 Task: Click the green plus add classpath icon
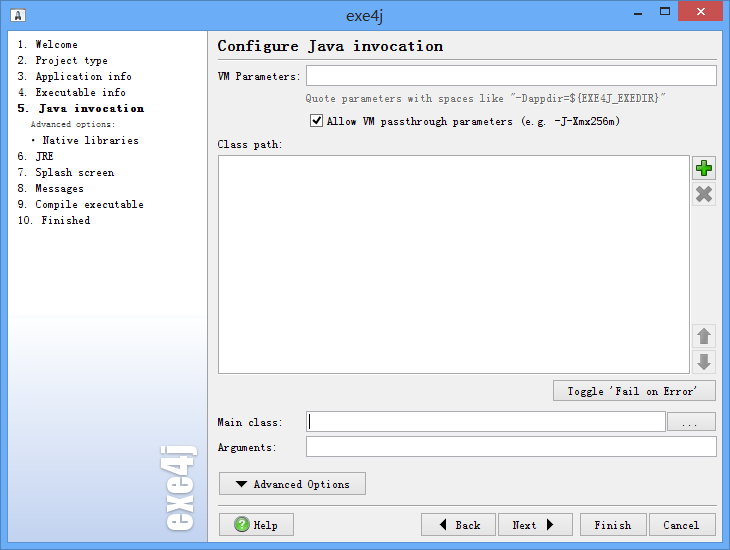click(x=703, y=168)
